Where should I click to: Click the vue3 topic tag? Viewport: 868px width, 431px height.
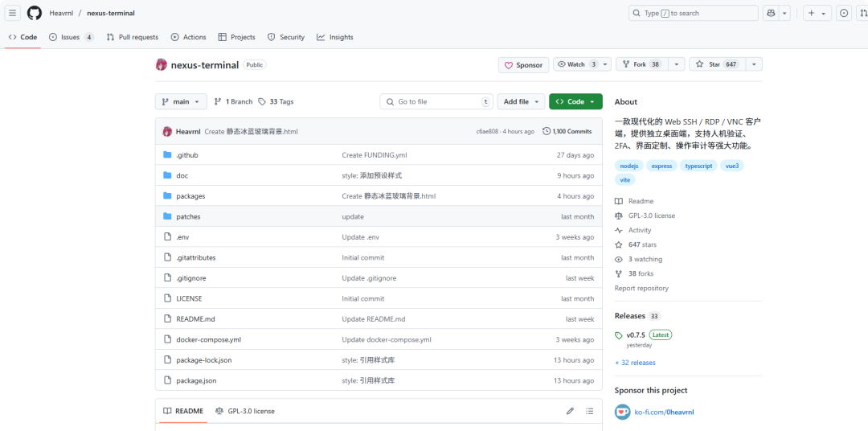coord(732,166)
